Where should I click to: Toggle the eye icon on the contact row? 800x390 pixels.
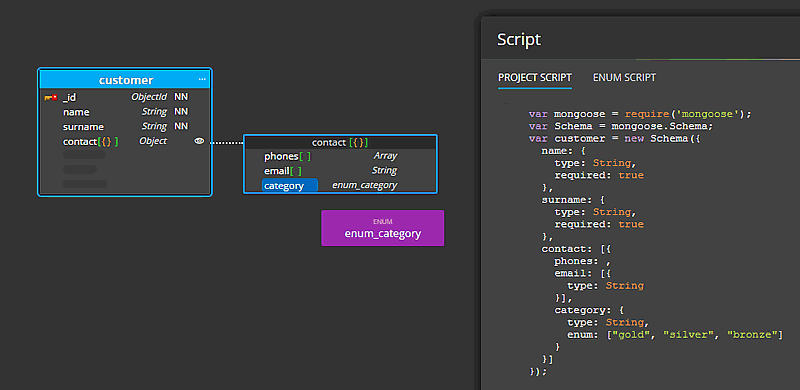pos(199,141)
